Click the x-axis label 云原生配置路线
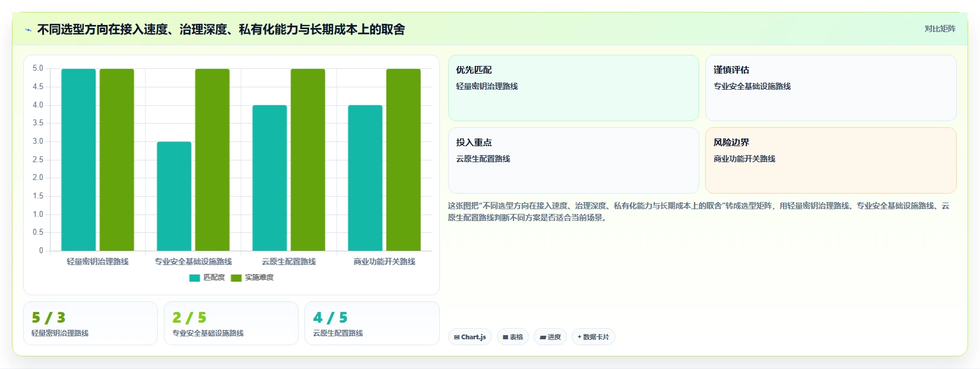980x369 pixels. point(289,261)
